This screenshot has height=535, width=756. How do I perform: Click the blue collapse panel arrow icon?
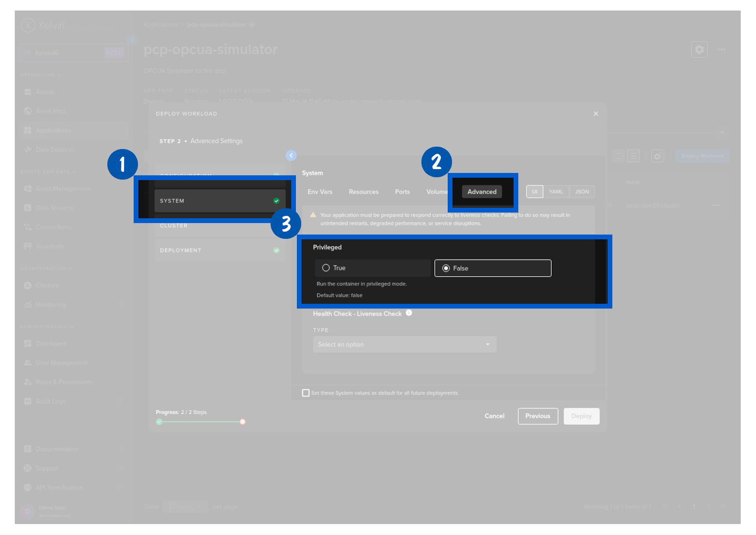click(291, 155)
